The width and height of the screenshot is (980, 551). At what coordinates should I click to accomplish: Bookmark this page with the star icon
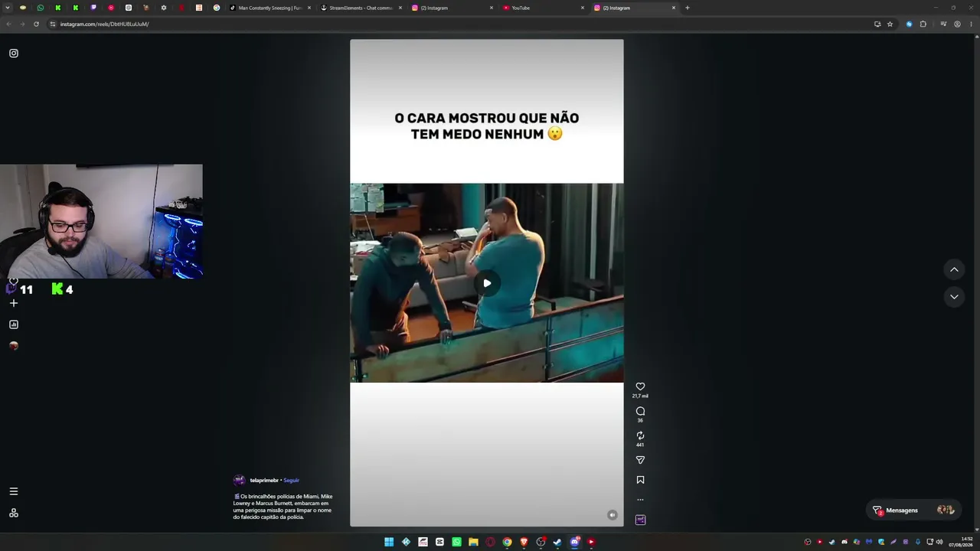(x=890, y=24)
